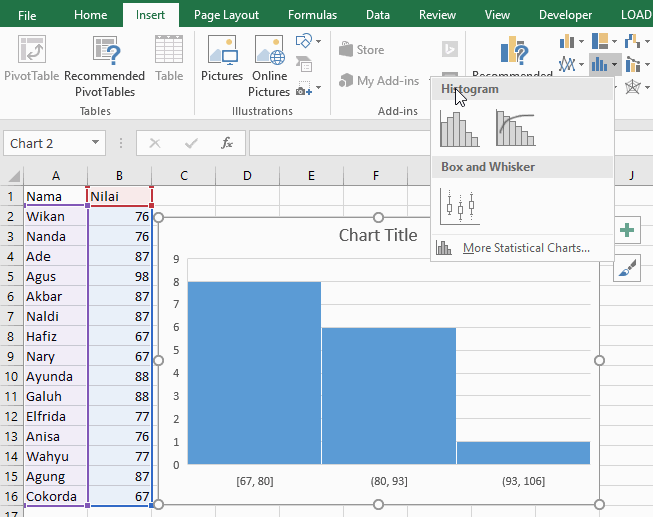Open Recommended PivotTables
Viewport: 653px width, 517px height.
(105, 66)
